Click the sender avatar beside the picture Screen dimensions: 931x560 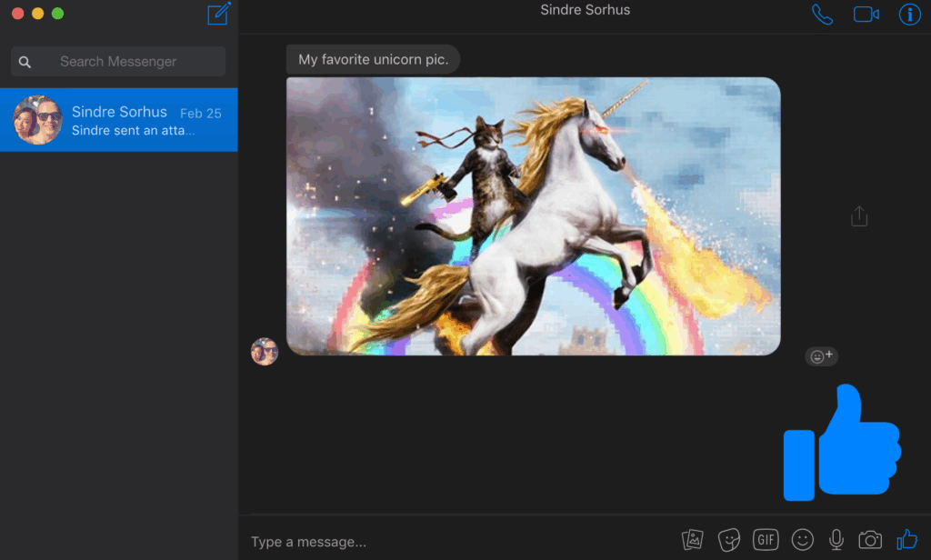pyautogui.click(x=265, y=352)
